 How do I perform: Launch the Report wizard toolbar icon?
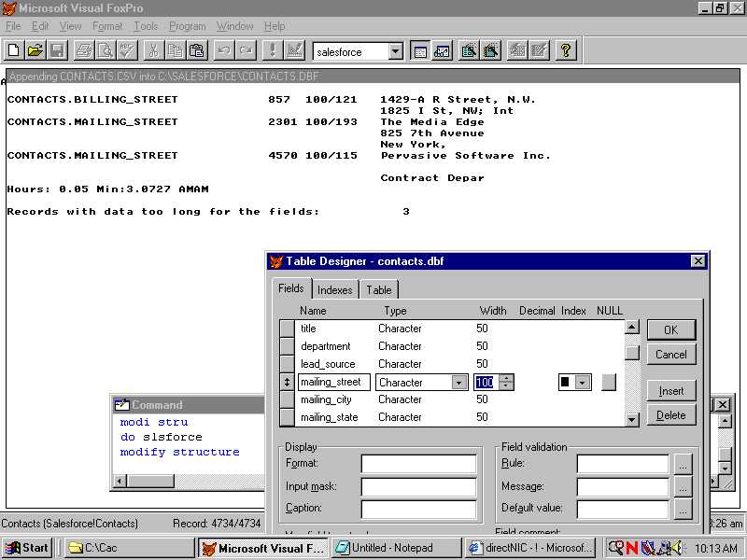(491, 50)
